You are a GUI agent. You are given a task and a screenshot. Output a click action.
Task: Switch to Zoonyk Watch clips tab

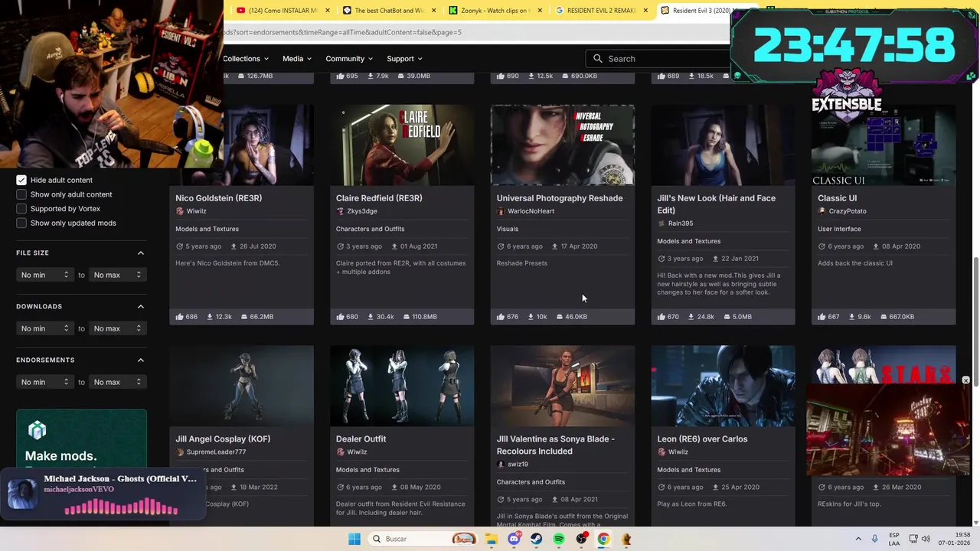pyautogui.click(x=494, y=11)
